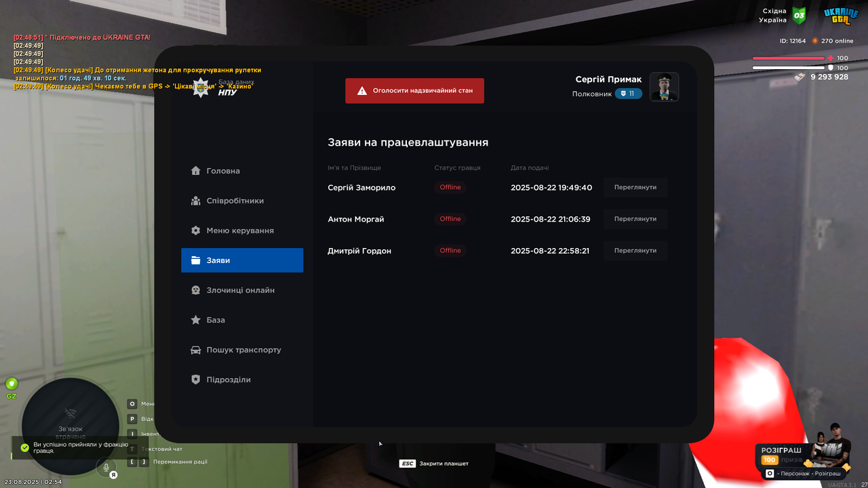Click the Дата подачі column header
Viewport: 868px width, 488px height.
click(530, 167)
